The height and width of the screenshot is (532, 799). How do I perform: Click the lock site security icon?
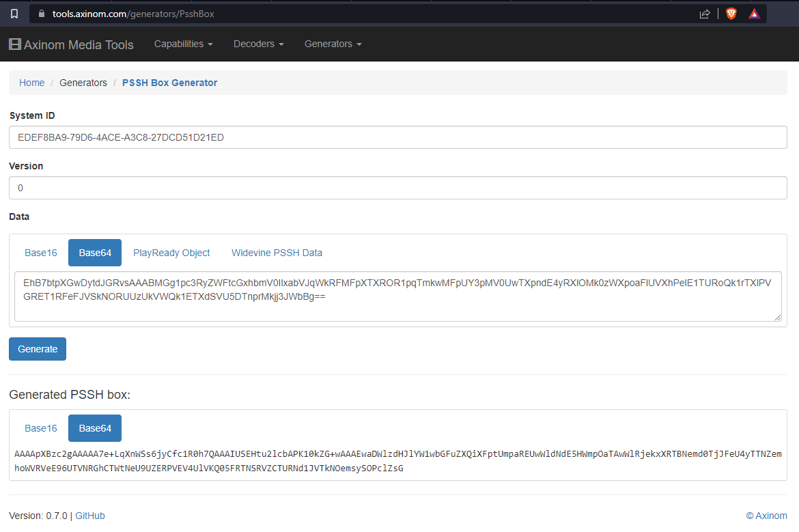[42, 14]
